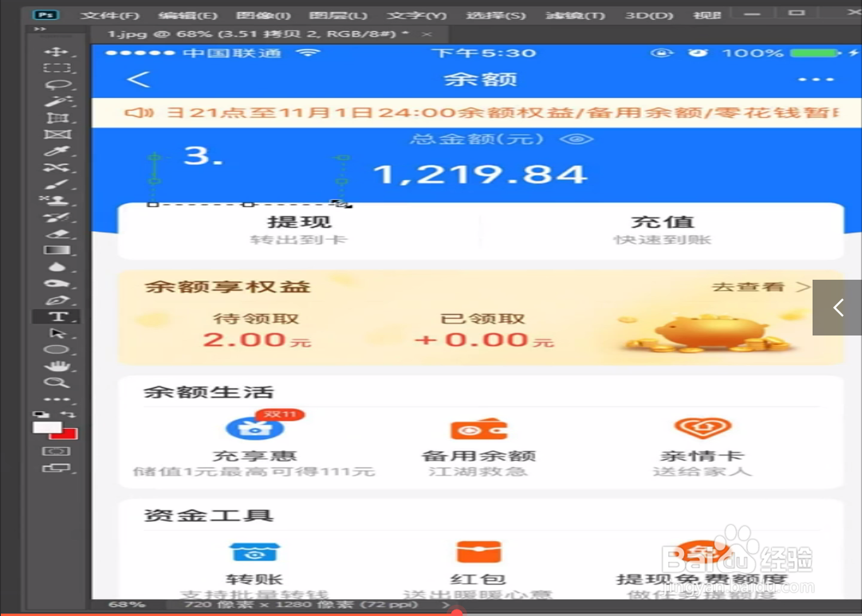Swap foreground and background colors

tap(68, 414)
